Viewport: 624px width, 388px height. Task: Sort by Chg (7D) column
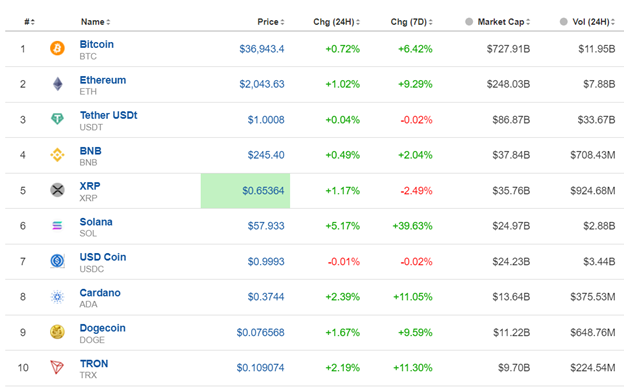pos(411,22)
